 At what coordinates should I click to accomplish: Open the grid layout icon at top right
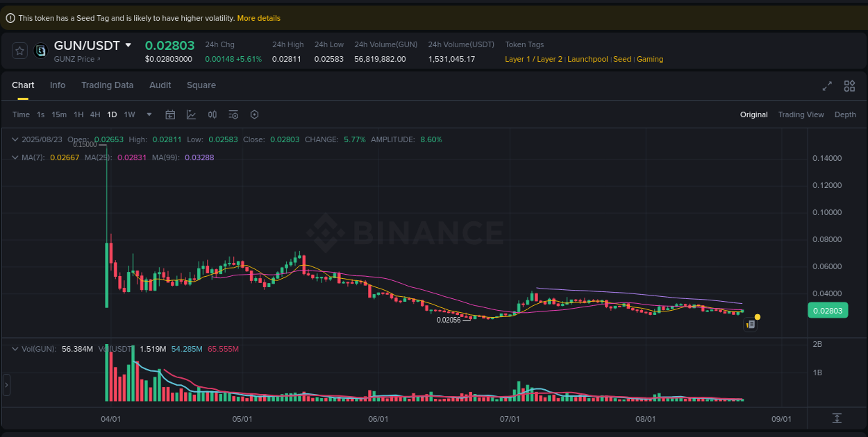pyautogui.click(x=849, y=86)
